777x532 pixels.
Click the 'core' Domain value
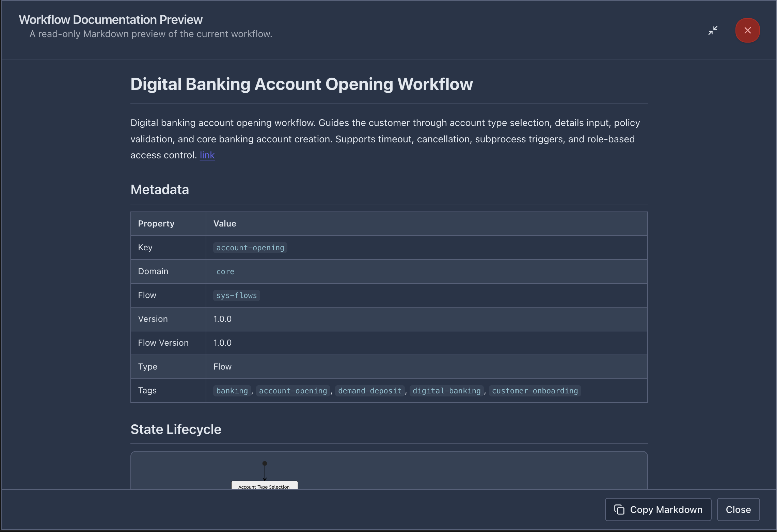point(225,271)
